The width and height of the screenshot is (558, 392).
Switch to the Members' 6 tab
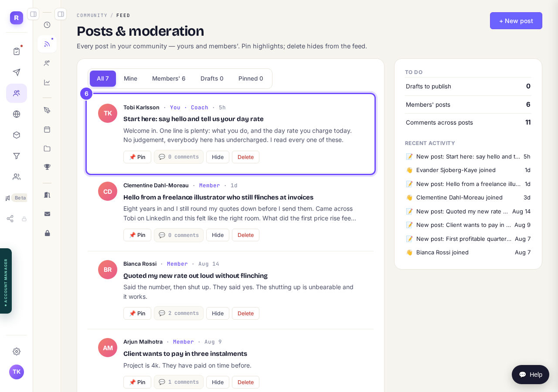coord(169,78)
